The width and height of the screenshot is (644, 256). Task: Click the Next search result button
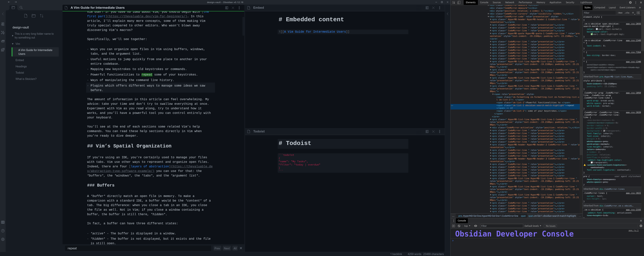[227, 248]
